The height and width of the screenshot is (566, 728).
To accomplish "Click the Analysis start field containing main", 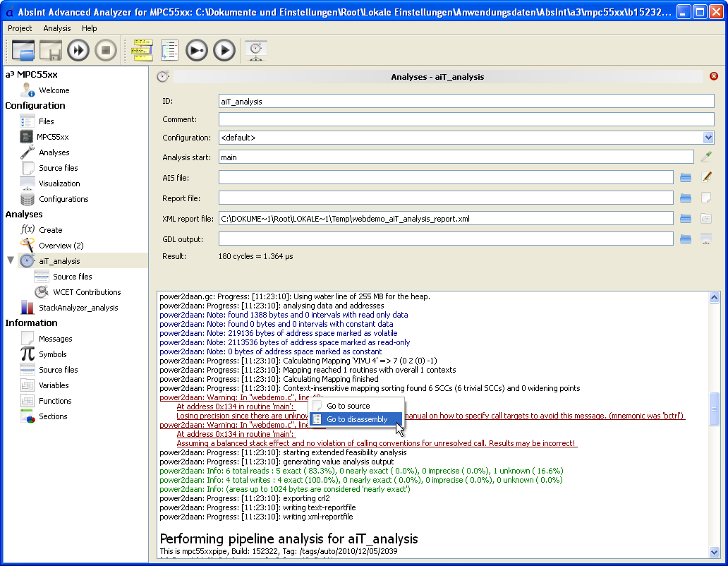I will tap(456, 157).
